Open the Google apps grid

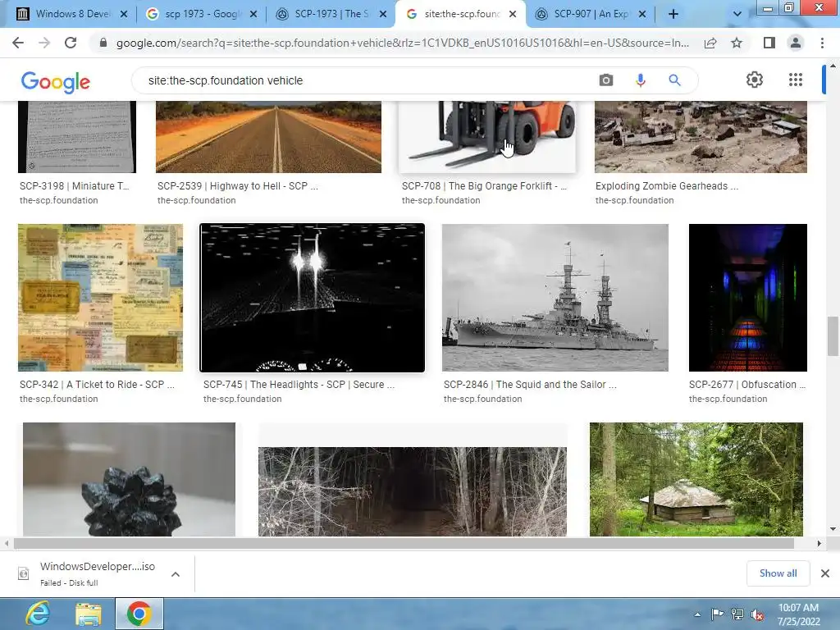pos(796,80)
